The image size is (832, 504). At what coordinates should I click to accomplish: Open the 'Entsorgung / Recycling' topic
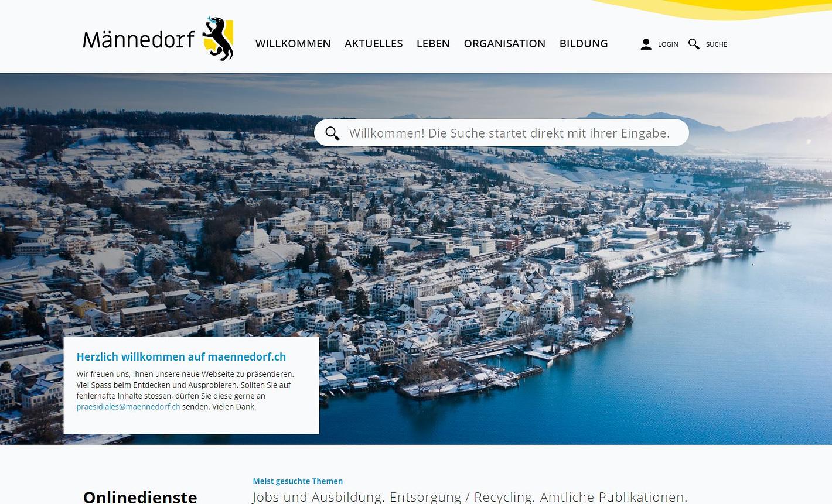tap(462, 497)
